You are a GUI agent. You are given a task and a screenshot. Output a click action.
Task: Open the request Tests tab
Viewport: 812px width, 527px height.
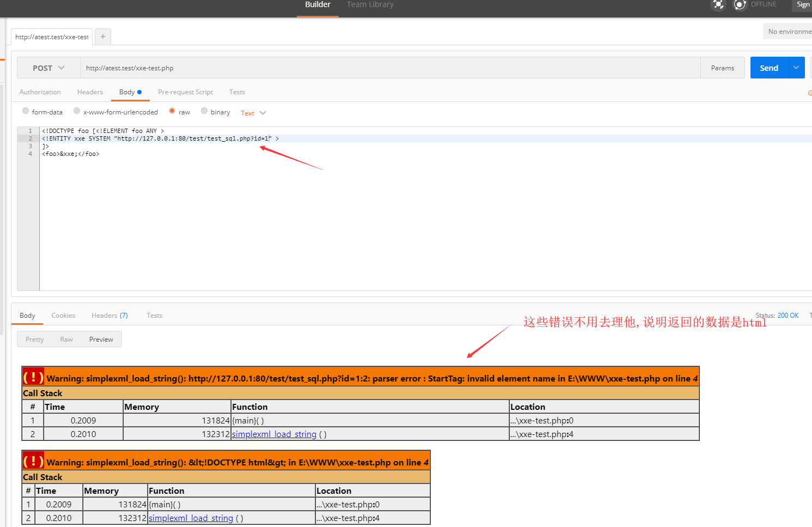pyautogui.click(x=237, y=92)
